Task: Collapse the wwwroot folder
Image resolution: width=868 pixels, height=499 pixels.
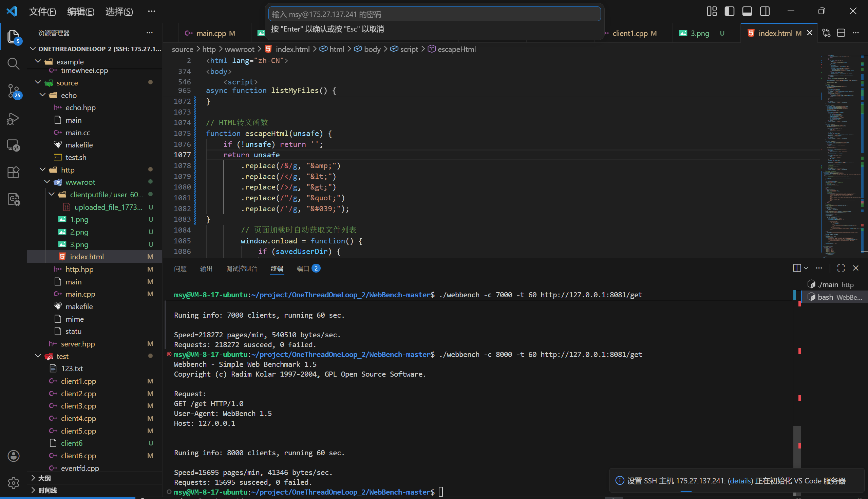Action: (x=47, y=182)
